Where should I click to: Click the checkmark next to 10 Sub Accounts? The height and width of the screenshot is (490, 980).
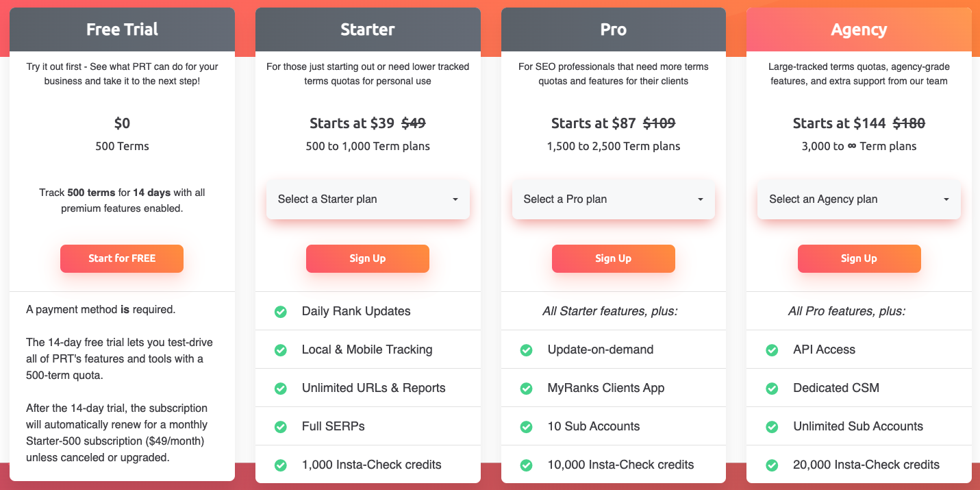(x=527, y=427)
